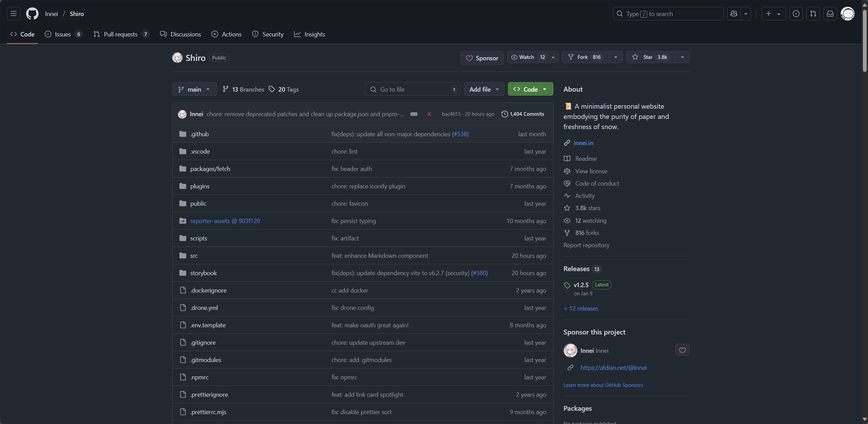Open the afdian.net/@Innei link
The image size is (868, 424).
613,367
